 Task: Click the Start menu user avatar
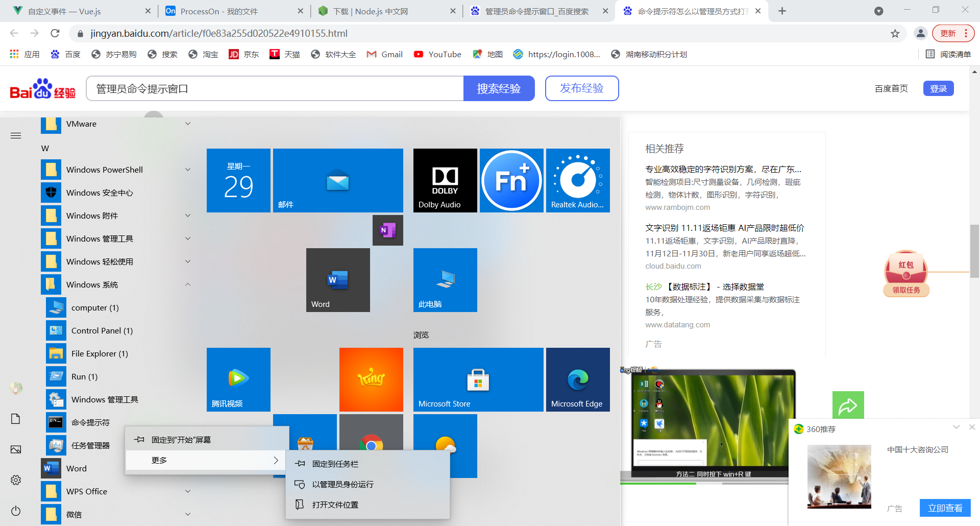(16, 388)
